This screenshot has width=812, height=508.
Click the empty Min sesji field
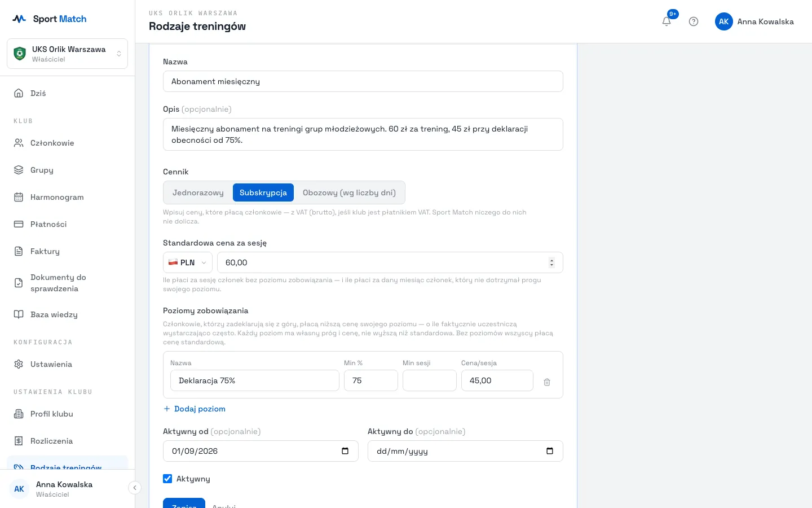click(x=430, y=380)
